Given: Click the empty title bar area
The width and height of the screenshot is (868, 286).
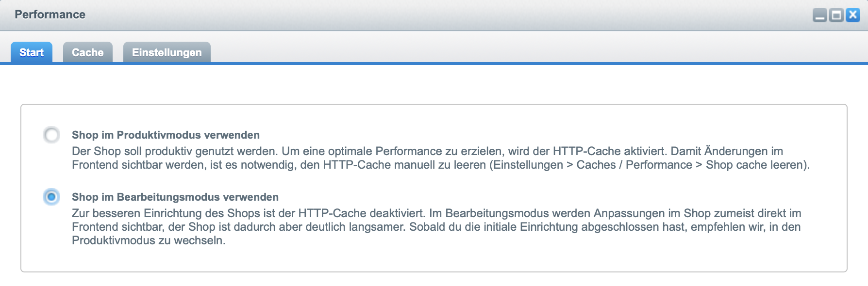Looking at the screenshot, I should tap(437, 15).
